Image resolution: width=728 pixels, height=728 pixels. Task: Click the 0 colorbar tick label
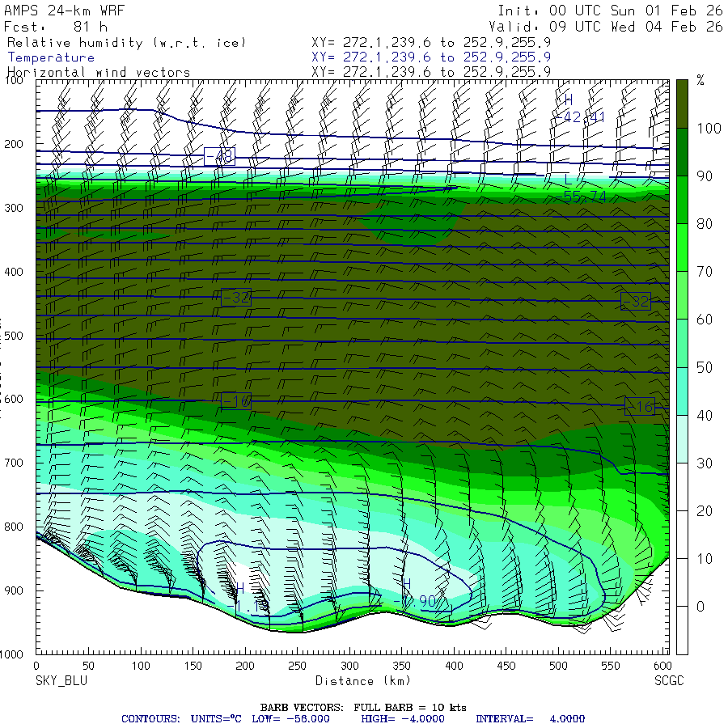[700, 607]
